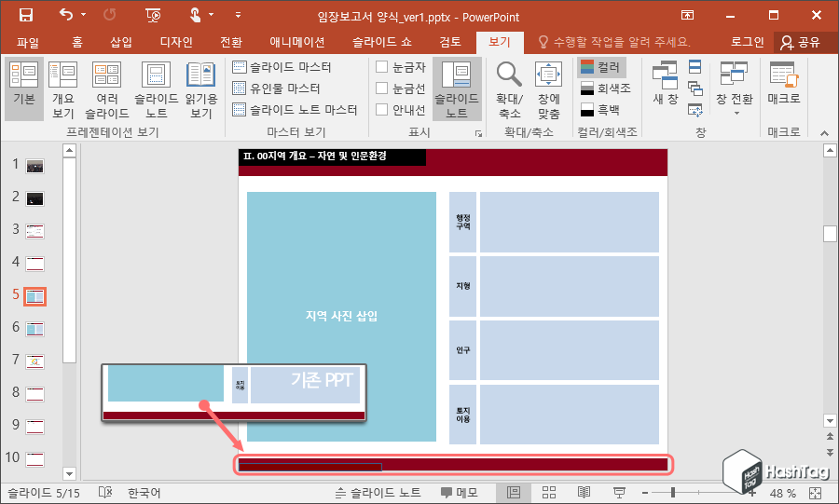839x504 pixels.
Task: Start slideshow from beginning icon
Action: [153, 15]
